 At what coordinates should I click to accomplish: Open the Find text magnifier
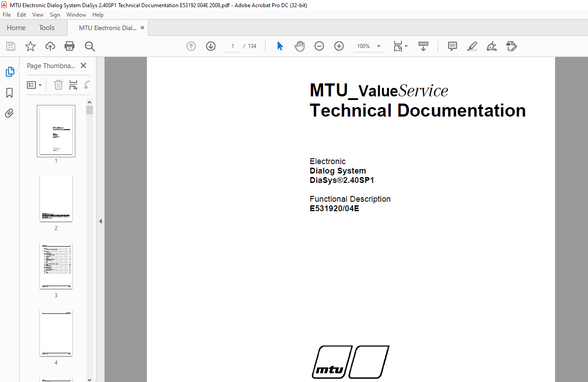(x=90, y=46)
